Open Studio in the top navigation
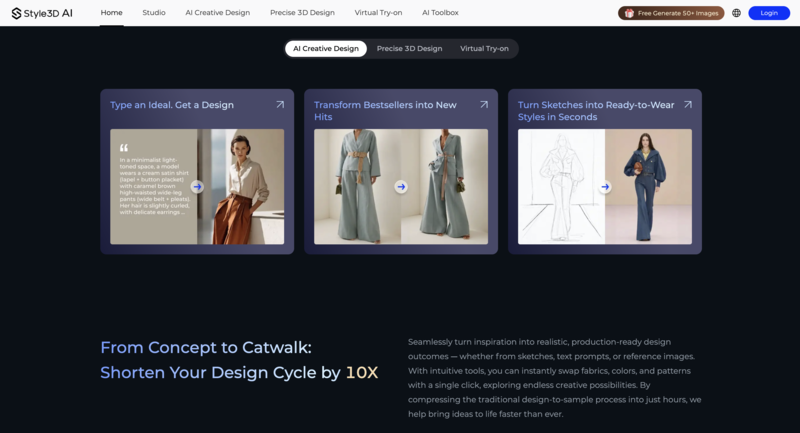 click(x=154, y=13)
